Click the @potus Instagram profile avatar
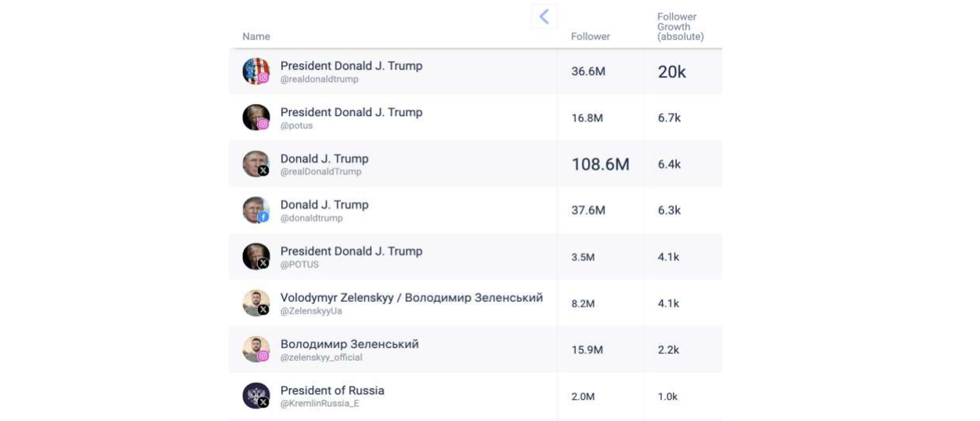This screenshot has height=421, width=980. point(256,118)
